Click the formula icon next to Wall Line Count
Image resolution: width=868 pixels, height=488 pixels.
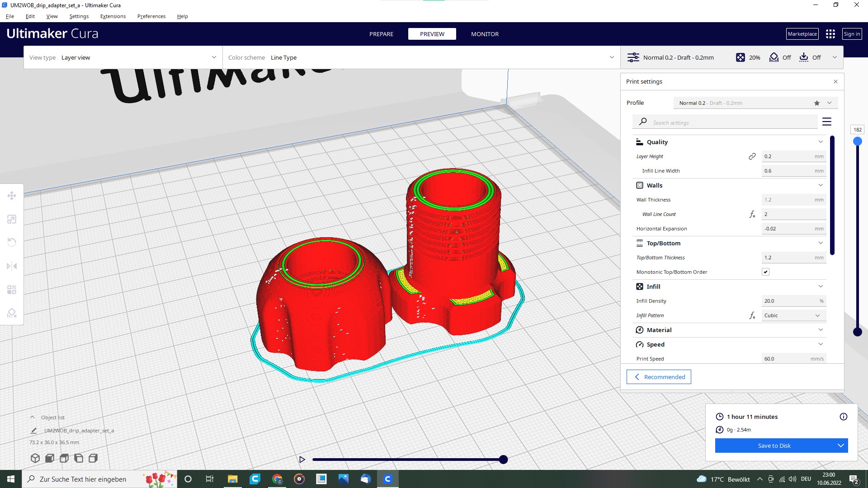coord(752,214)
